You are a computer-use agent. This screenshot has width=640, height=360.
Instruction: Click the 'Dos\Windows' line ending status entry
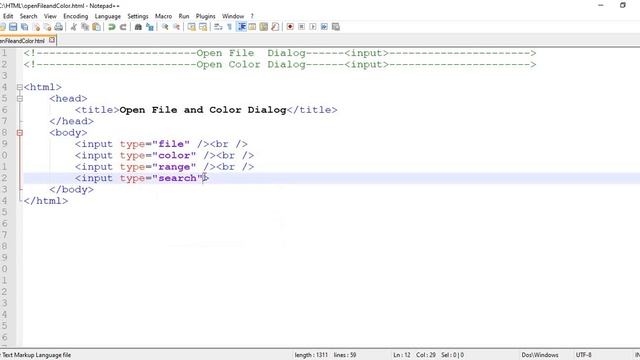click(x=540, y=355)
